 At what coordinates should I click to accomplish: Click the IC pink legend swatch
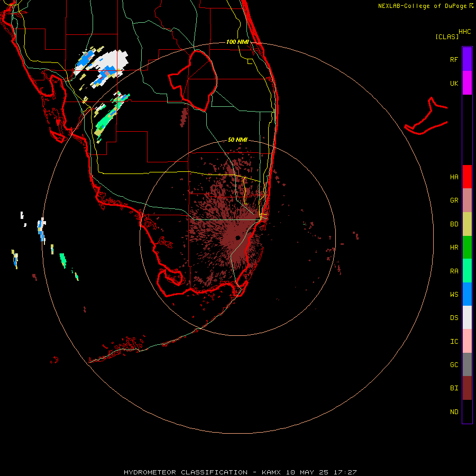(x=467, y=341)
